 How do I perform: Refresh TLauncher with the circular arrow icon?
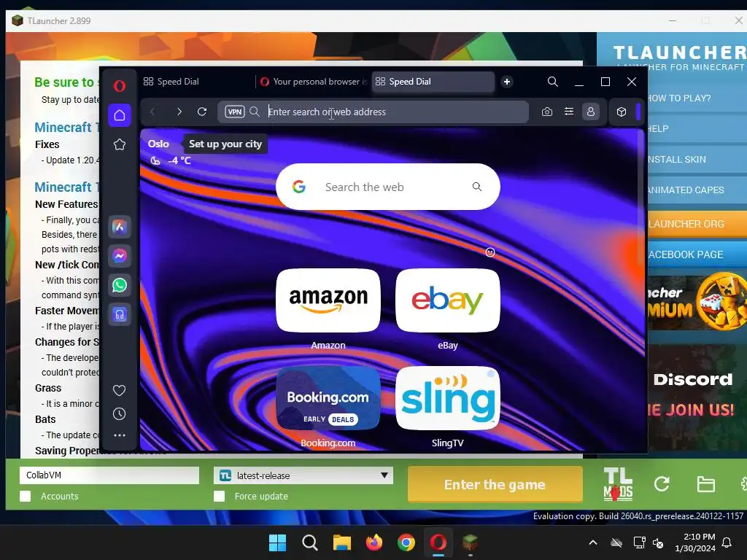coord(662,484)
